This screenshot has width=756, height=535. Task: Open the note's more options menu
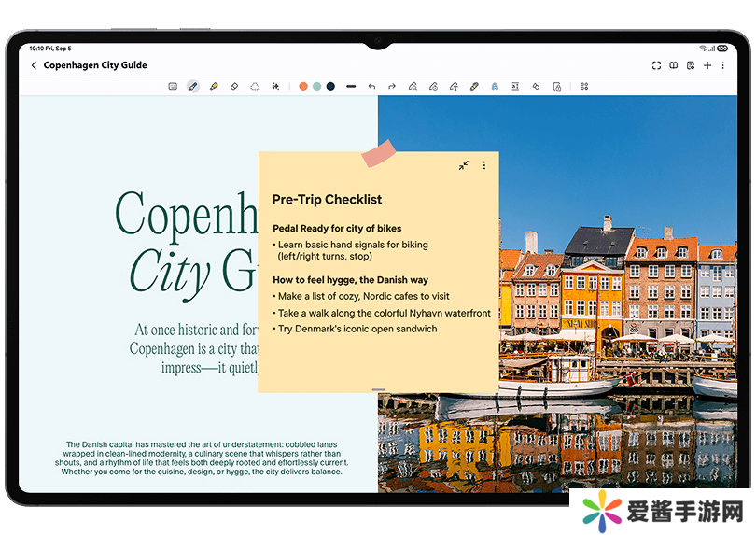tap(723, 65)
